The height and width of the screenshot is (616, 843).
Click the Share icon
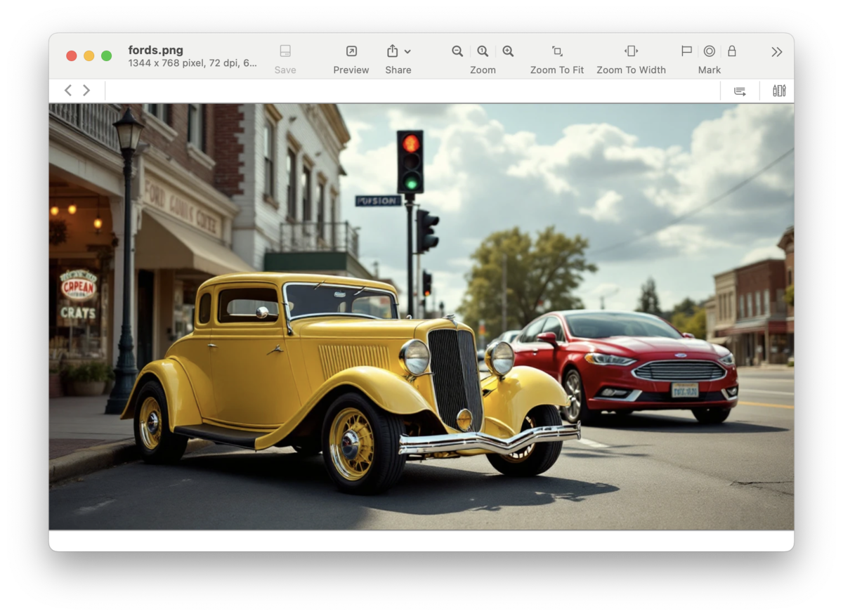coord(393,51)
